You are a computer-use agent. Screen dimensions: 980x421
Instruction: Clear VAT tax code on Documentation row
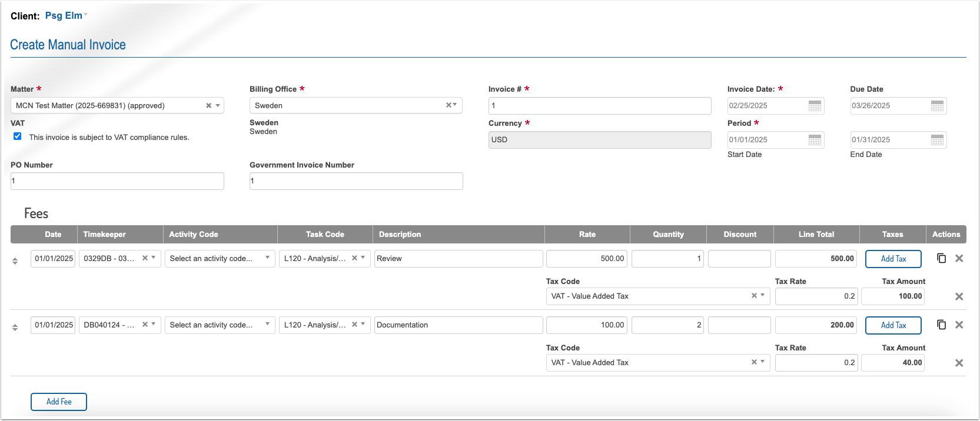point(754,362)
